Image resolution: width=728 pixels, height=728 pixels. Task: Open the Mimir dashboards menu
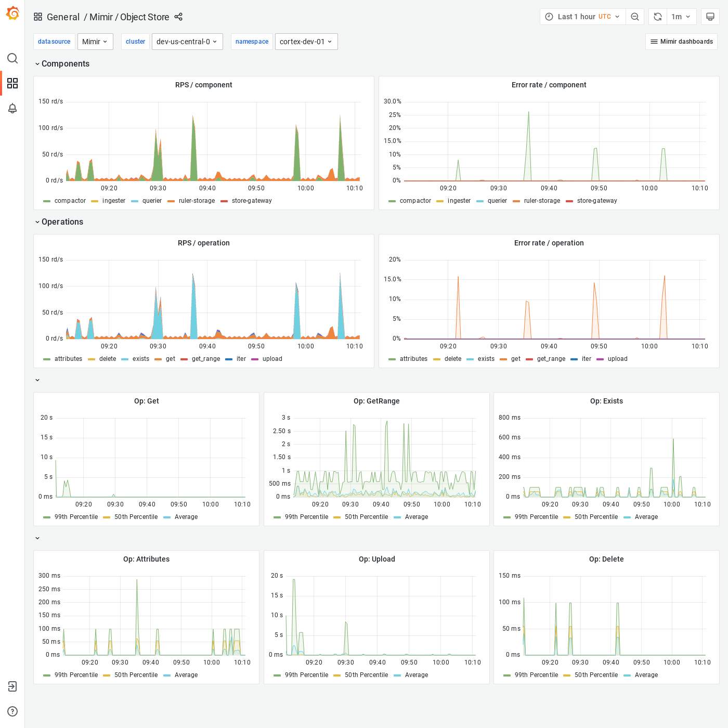[x=681, y=41]
